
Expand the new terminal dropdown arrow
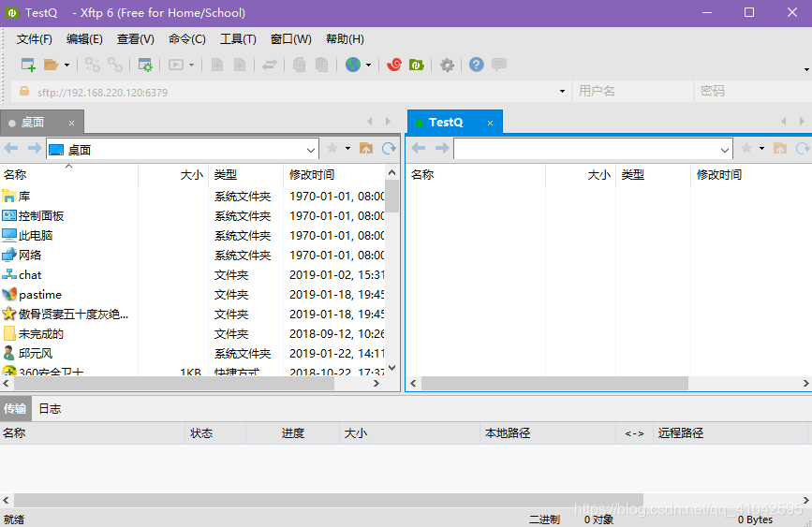pyautogui.click(x=191, y=66)
